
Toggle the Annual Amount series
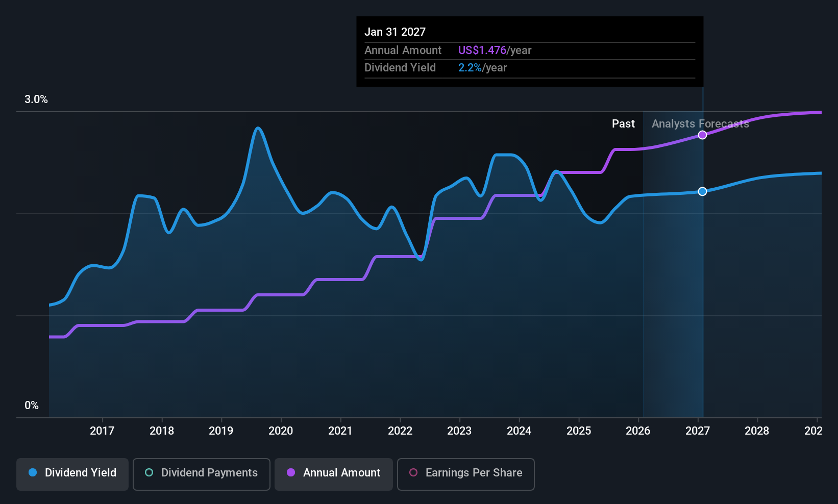coord(334,474)
